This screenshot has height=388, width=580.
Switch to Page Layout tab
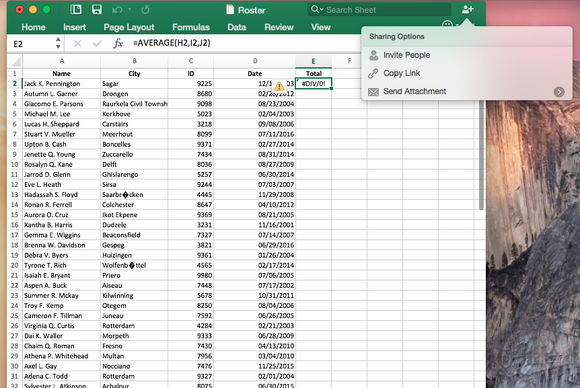[x=129, y=27]
